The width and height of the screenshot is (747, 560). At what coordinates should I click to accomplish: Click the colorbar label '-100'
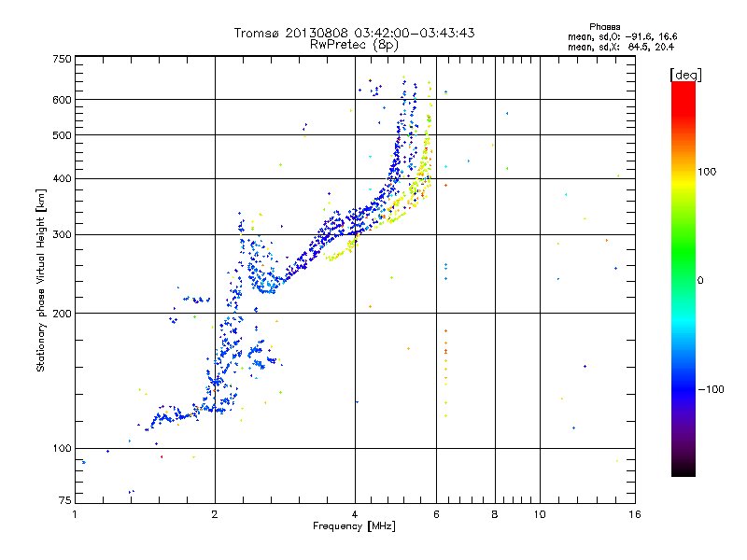point(711,389)
